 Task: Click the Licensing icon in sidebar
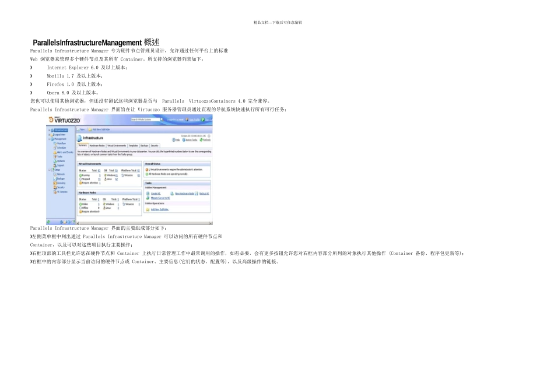tap(55, 183)
